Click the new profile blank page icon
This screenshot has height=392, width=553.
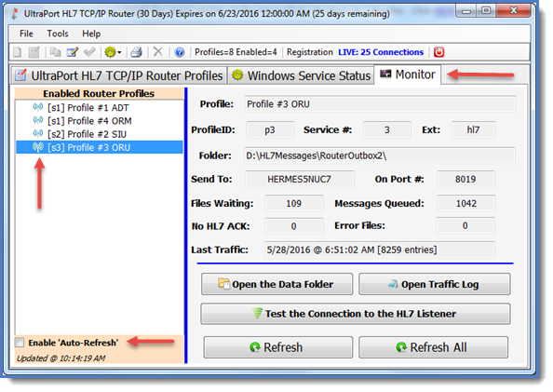(18, 52)
